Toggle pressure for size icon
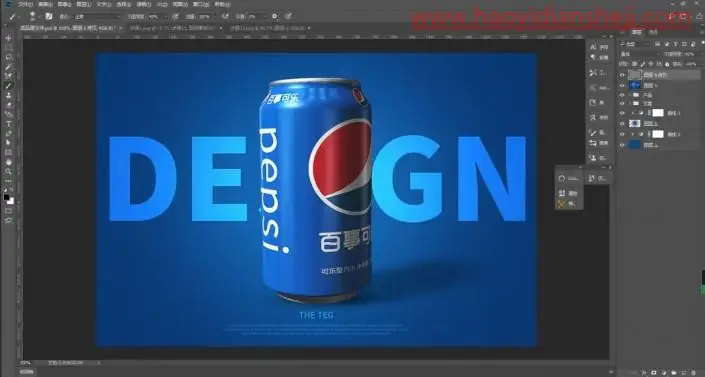The height and width of the screenshot is (377, 705). click(x=288, y=16)
